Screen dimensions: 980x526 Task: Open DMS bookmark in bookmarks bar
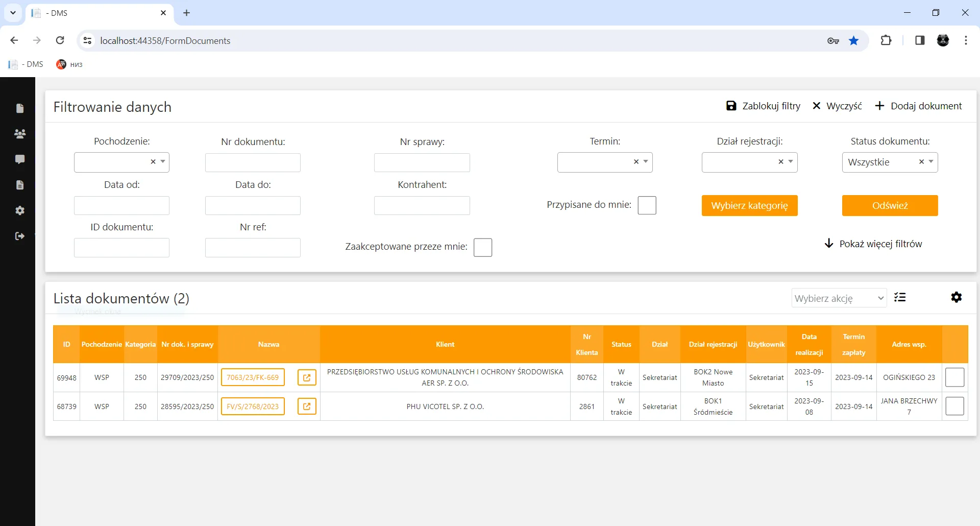26,64
